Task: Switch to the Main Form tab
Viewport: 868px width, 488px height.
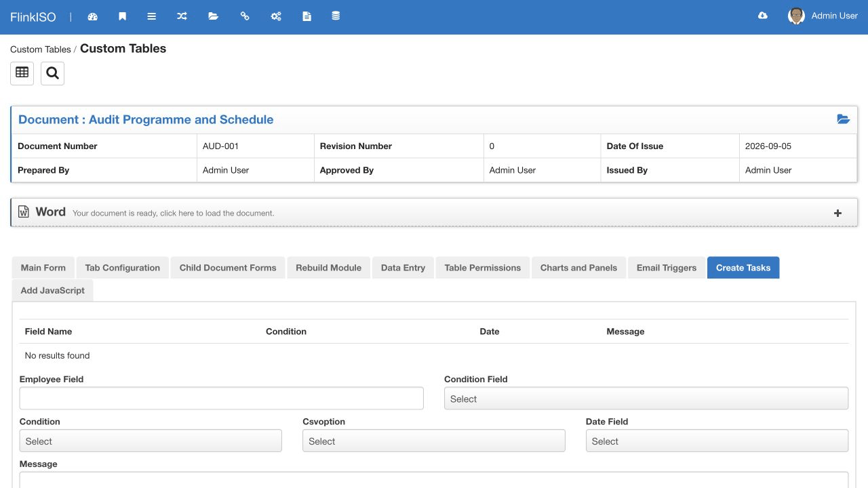Action: [43, 268]
